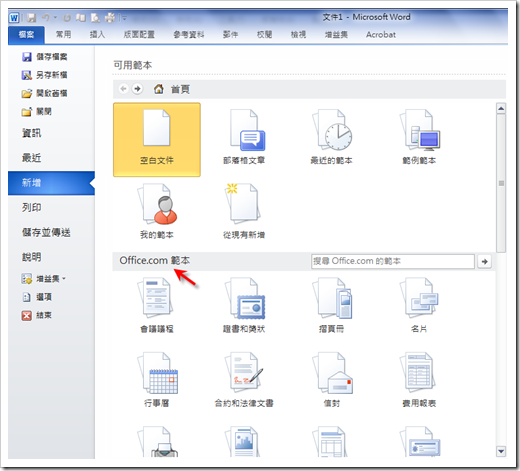Open the Customize Quick Access Toolbar dropdown
The height and width of the screenshot is (471, 520).
click(x=124, y=18)
